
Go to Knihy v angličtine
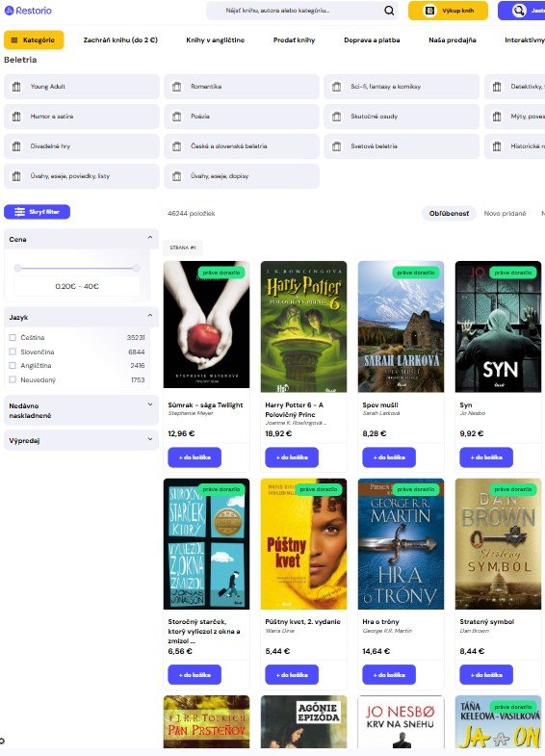click(x=216, y=40)
